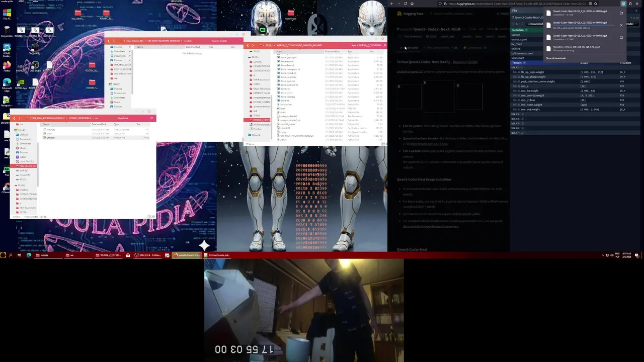Viewport: 644px width, 362px height.
Task: Switch to 'models' Explorer taskbar item
Action: (49, 255)
